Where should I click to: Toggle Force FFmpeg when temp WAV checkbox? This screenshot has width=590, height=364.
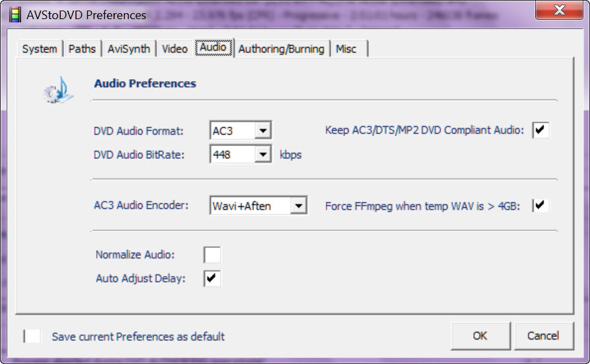(x=541, y=206)
